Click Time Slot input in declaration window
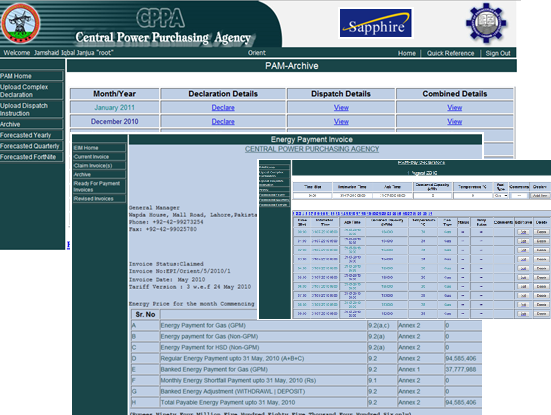551x415 pixels. tap(312, 195)
